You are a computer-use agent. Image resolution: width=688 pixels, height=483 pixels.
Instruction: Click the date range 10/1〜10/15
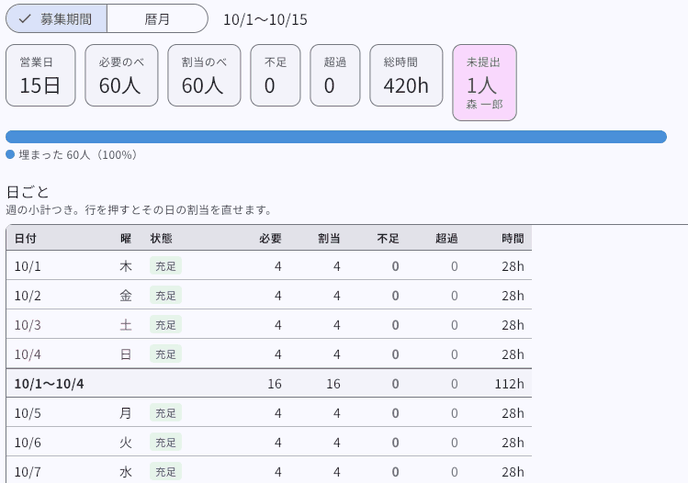[265, 19]
